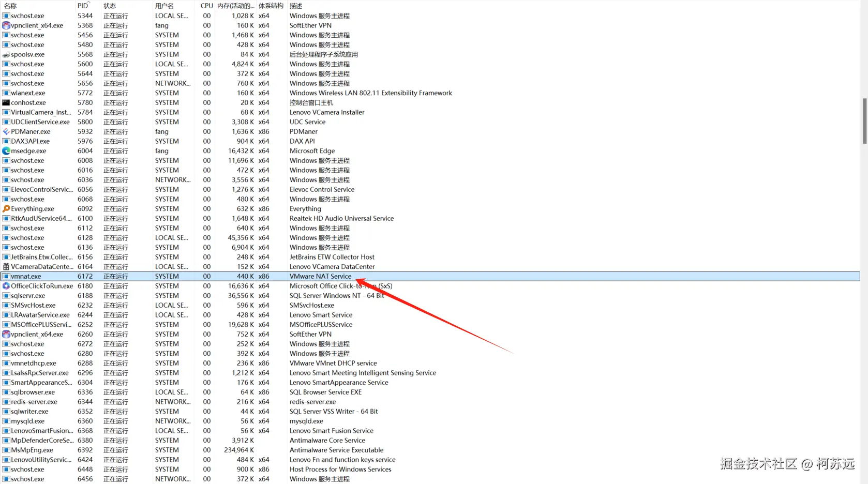This screenshot has height=484, width=868.
Task: Select the 'Lenovo VCamera Installer' description
Action: (x=327, y=112)
